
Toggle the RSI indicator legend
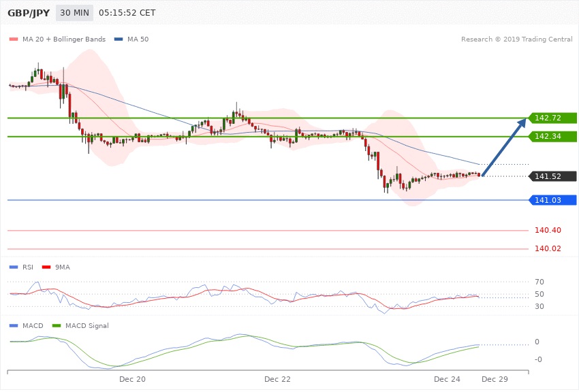24,267
